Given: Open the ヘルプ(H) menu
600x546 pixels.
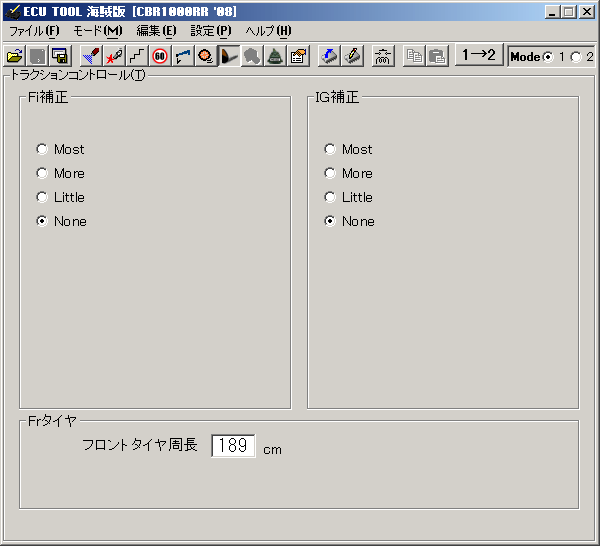Looking at the screenshot, I should coord(268,31).
